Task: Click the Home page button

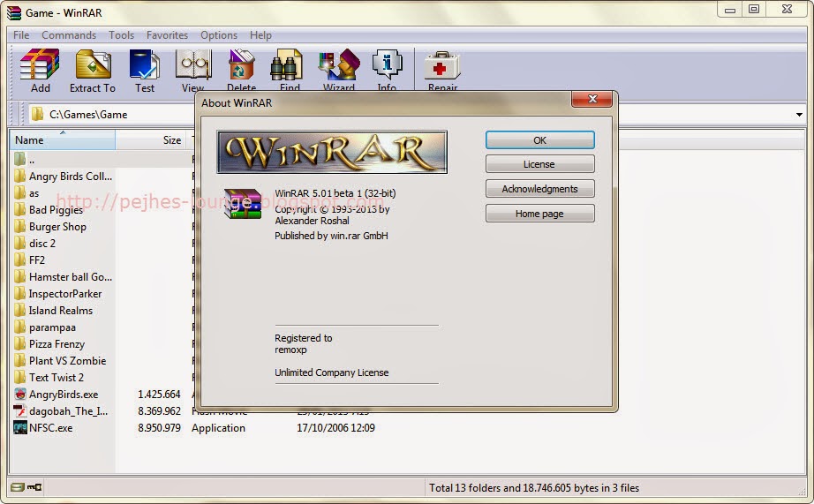Action: pyautogui.click(x=540, y=214)
